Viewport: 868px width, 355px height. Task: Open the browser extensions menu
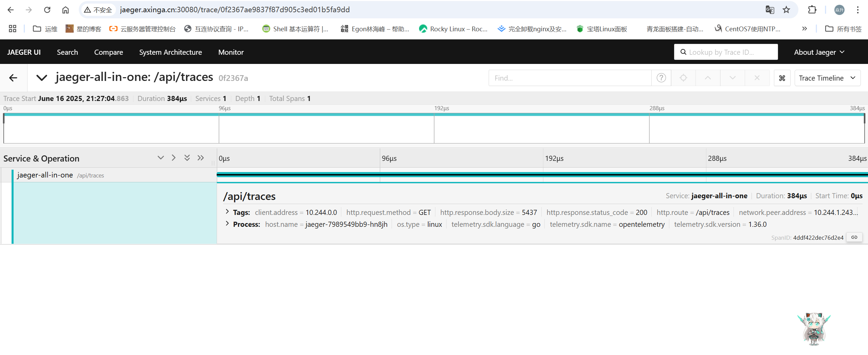(x=812, y=10)
